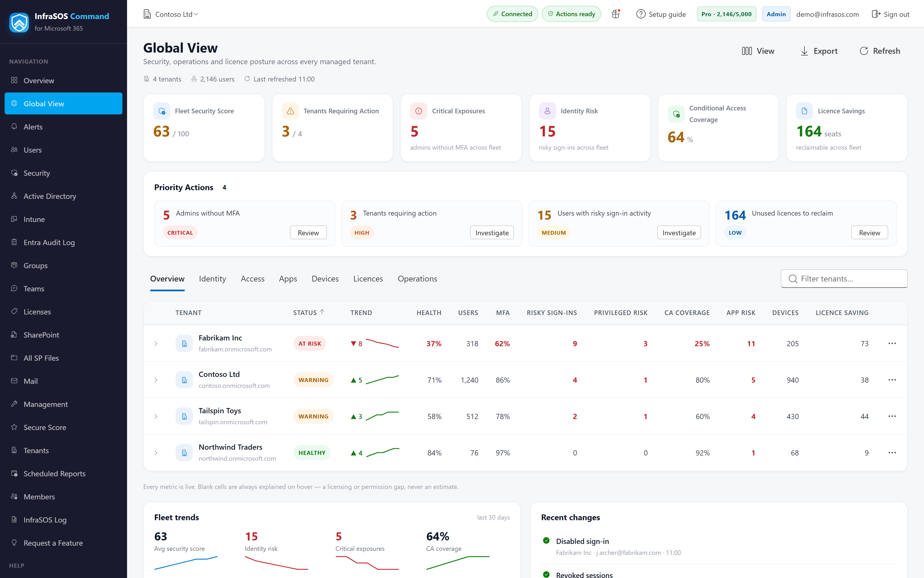924x578 pixels.
Task: Click the AT RISK status badge
Action: [310, 344]
